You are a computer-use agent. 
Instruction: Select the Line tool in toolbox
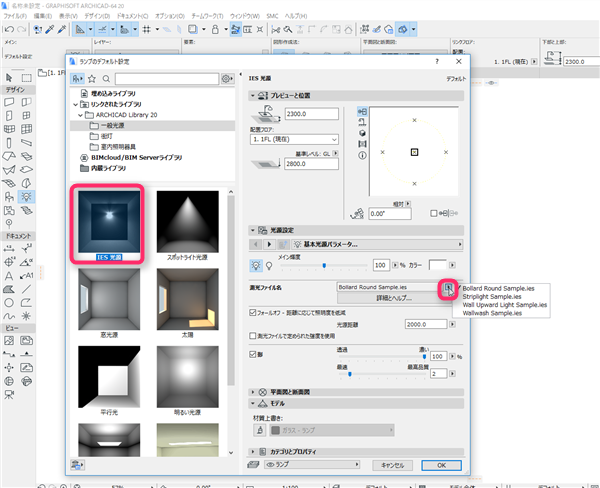(x=26, y=289)
